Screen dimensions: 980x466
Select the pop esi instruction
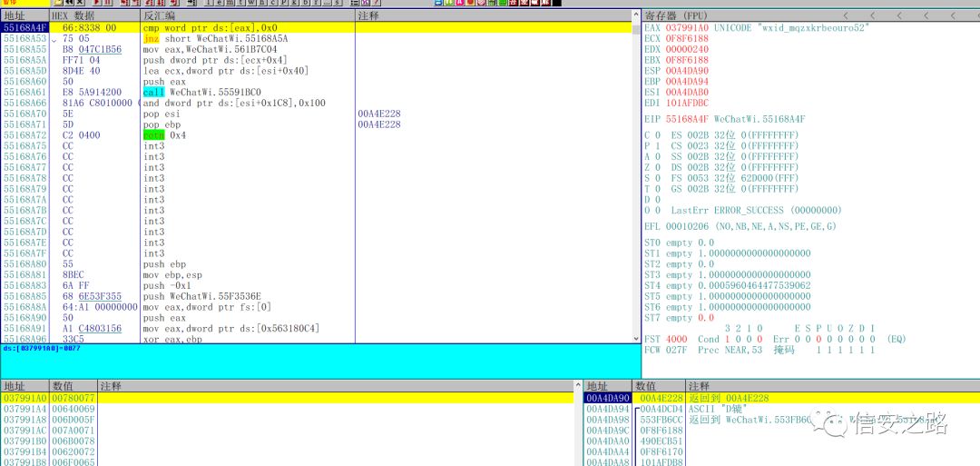(x=162, y=114)
